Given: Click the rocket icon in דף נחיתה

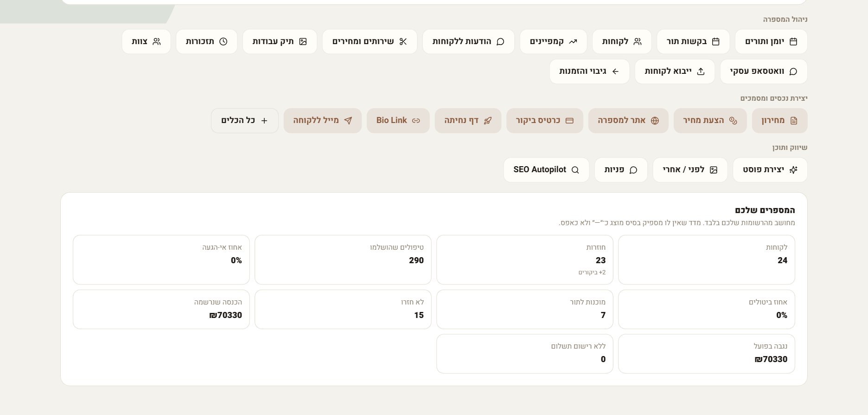Looking at the screenshot, I should [487, 120].
